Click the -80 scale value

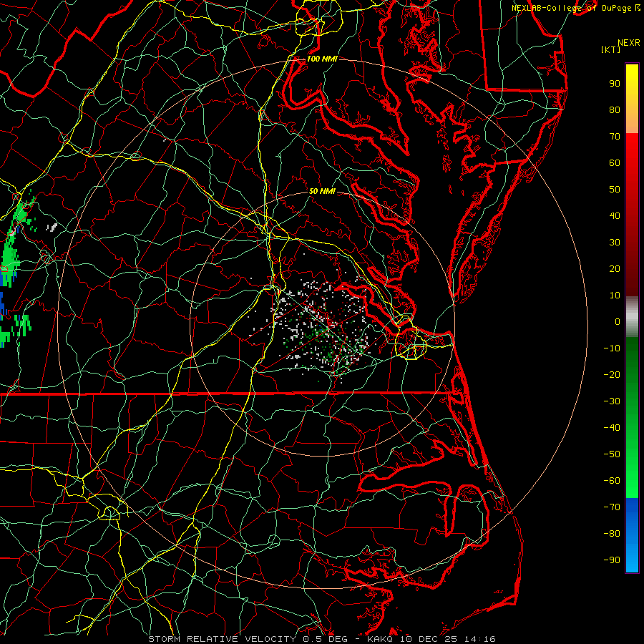coord(612,534)
